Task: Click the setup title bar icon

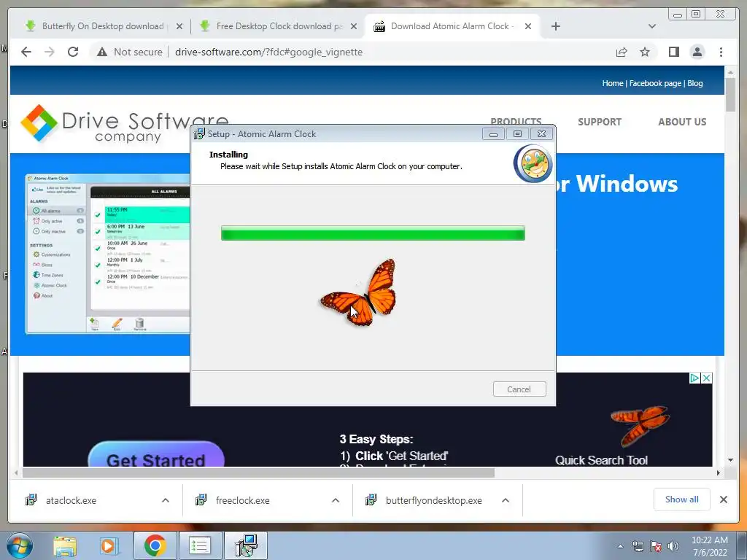Action: [199, 134]
